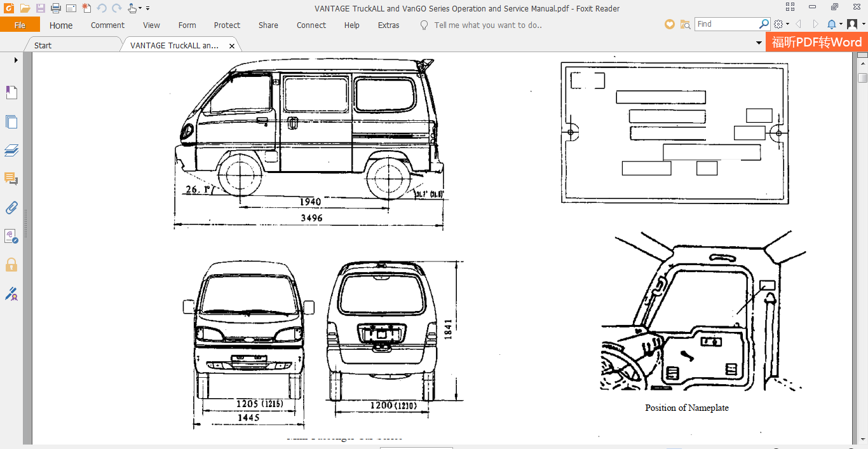
Task: Open the Bookmarks panel icon
Action: 11,92
